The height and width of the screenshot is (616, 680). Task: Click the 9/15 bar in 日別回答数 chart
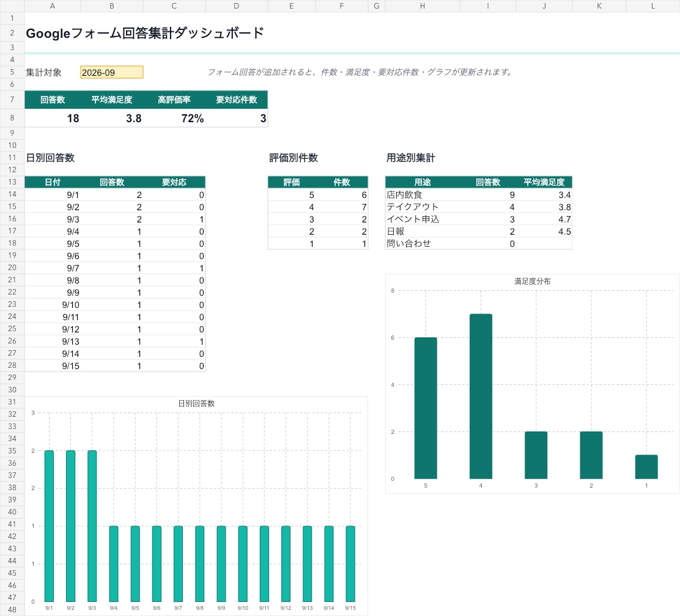(350, 563)
